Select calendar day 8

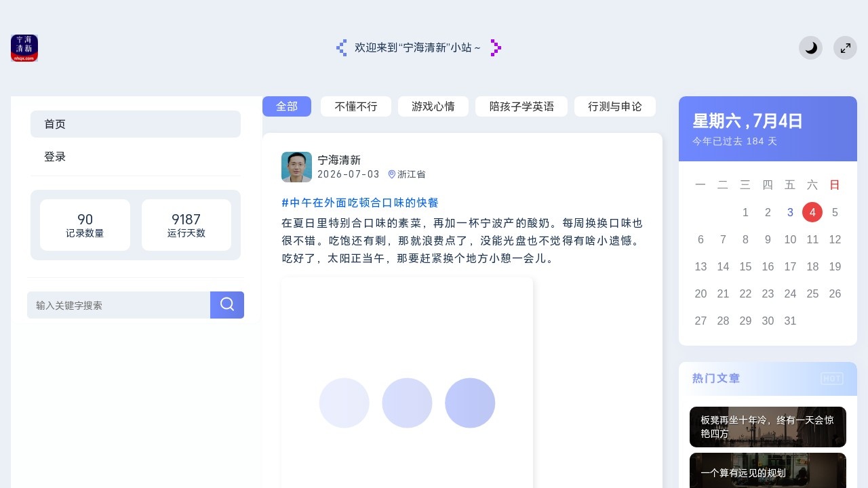[745, 239]
